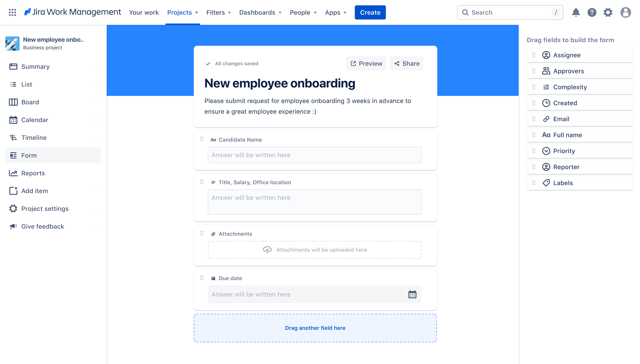The image size is (640, 364).
Task: Select the Board view icon
Action: coord(12,101)
